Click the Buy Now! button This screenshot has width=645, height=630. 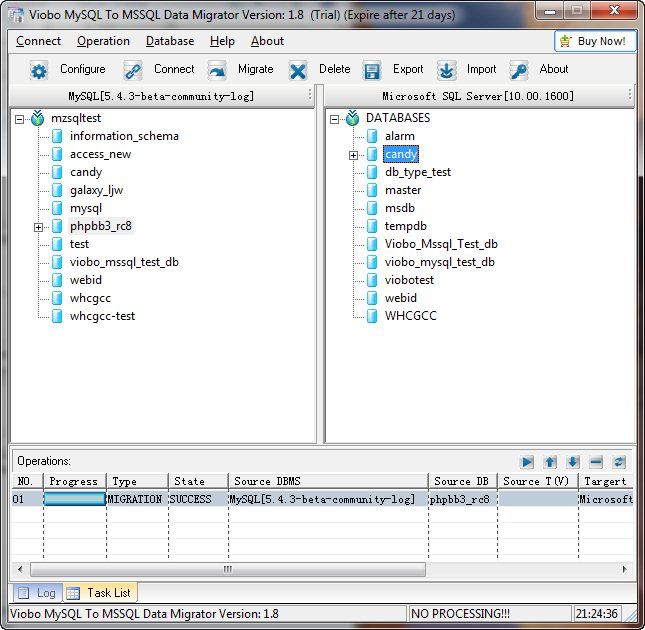[595, 41]
